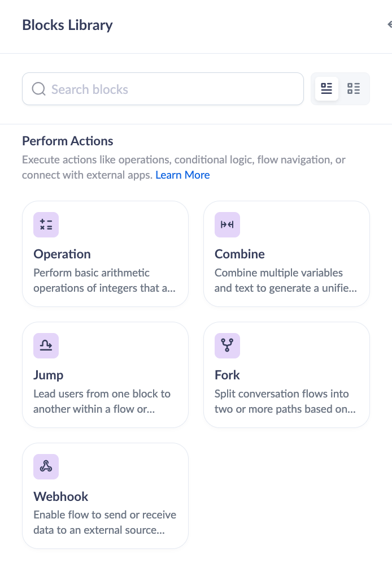Screen dimensions: 392x562
Task: Click the Jump block arrow icon
Action: click(46, 345)
